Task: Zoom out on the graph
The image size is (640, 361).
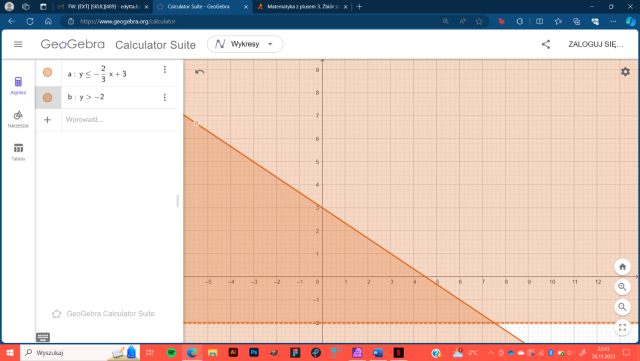Action: pyautogui.click(x=622, y=307)
